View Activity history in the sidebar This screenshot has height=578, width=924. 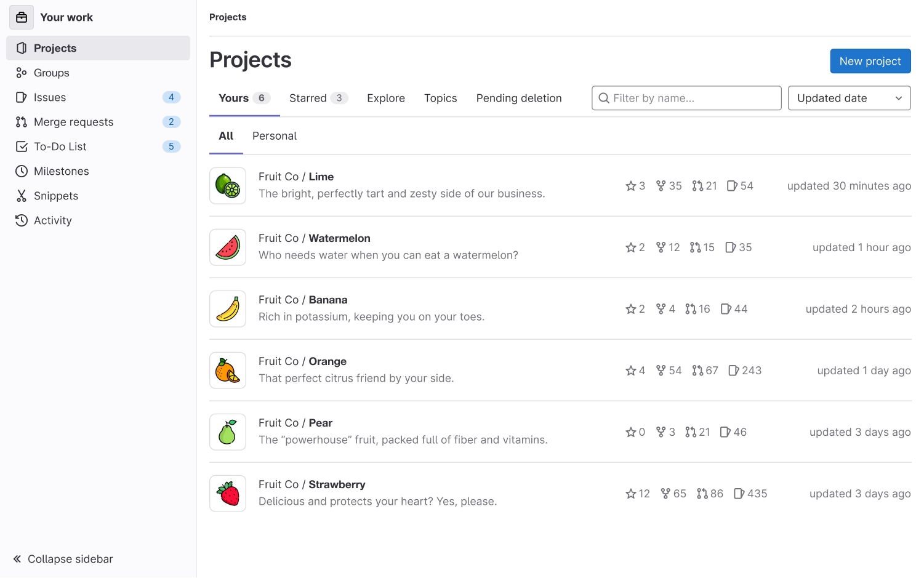coord(52,220)
